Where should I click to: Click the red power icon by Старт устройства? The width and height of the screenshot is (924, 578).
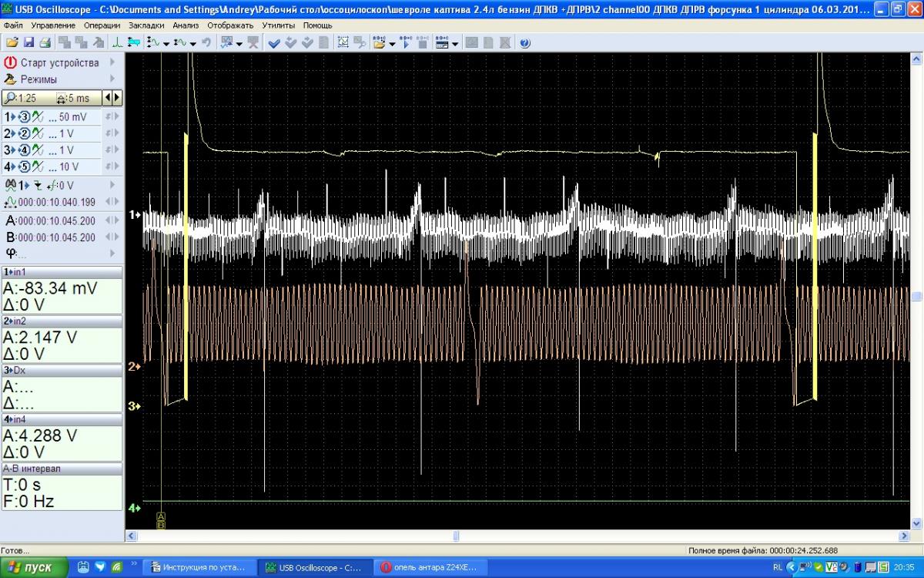coord(10,62)
